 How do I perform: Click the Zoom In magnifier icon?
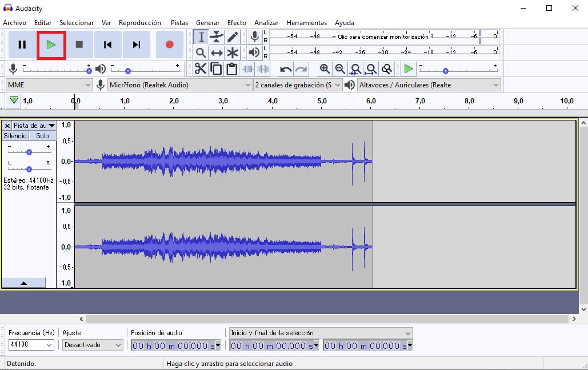pos(325,69)
